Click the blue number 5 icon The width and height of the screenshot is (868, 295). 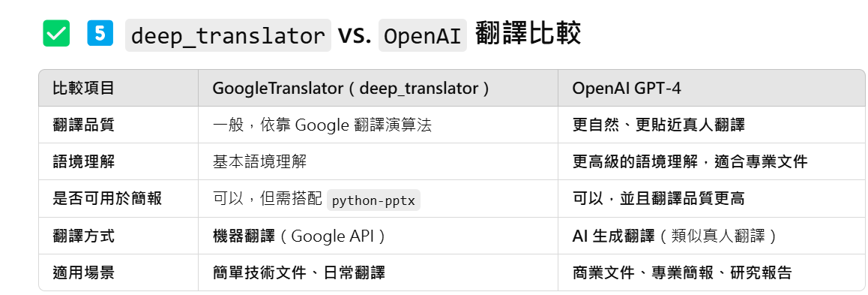100,33
